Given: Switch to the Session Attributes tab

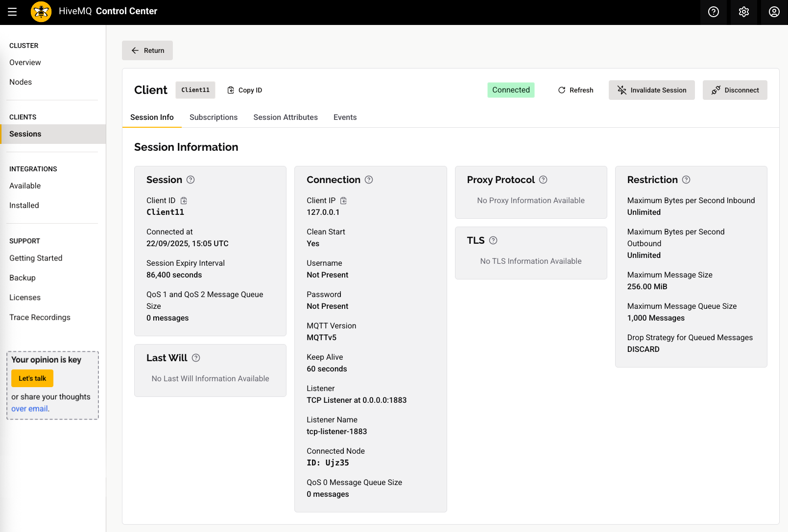Looking at the screenshot, I should [x=286, y=117].
